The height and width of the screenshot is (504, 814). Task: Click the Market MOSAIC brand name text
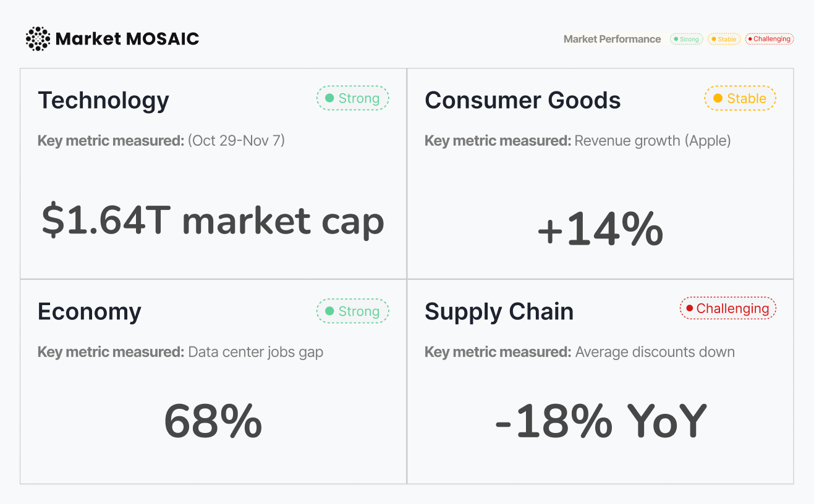point(127,39)
